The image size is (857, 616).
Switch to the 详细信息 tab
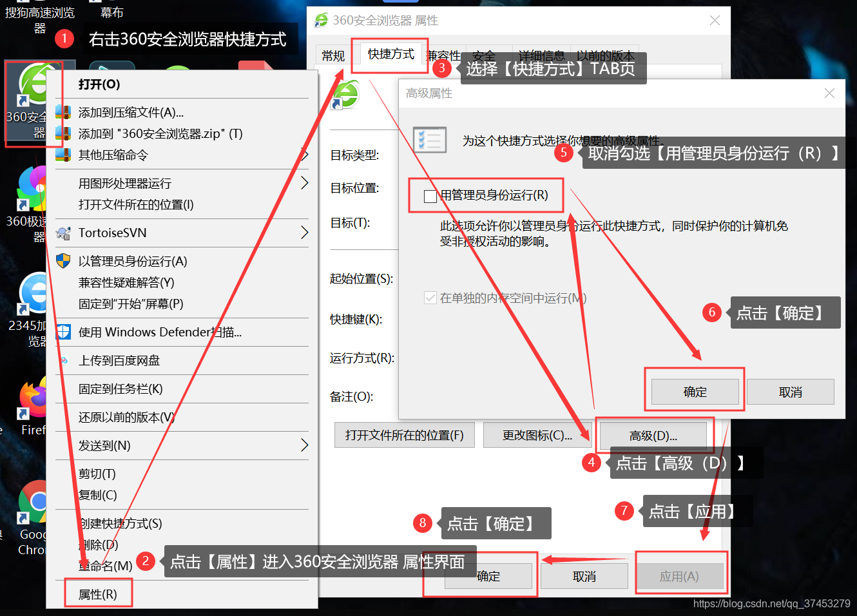[541, 56]
